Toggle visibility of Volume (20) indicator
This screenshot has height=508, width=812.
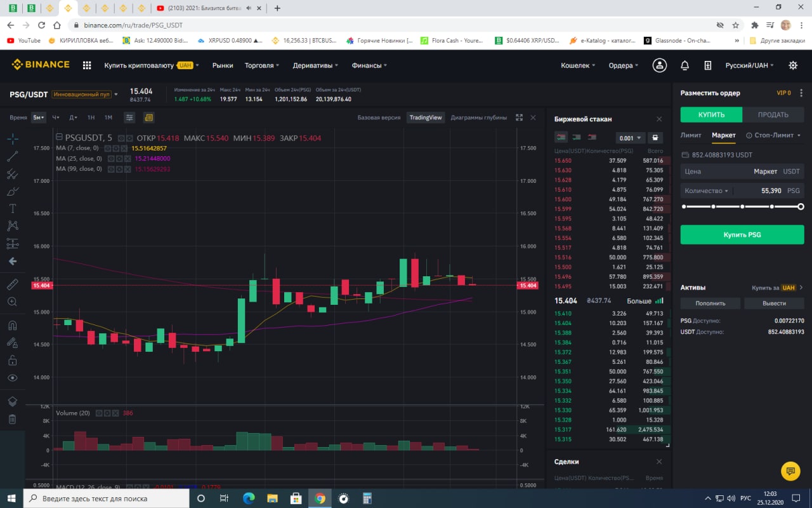(x=99, y=413)
